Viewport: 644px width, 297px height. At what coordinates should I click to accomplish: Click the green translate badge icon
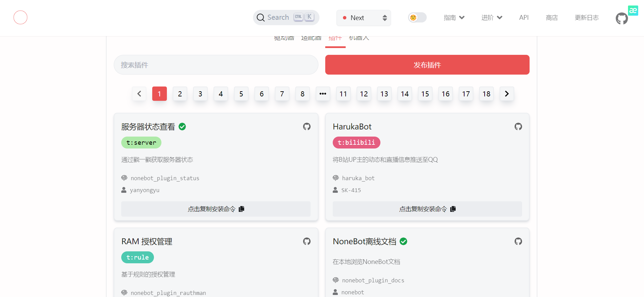633,10
